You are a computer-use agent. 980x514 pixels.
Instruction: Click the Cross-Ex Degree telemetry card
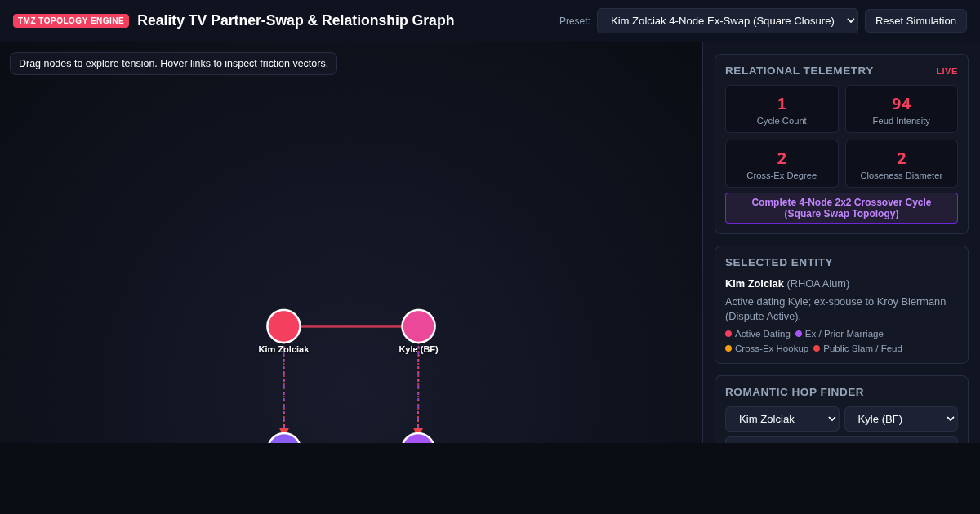[x=782, y=164]
